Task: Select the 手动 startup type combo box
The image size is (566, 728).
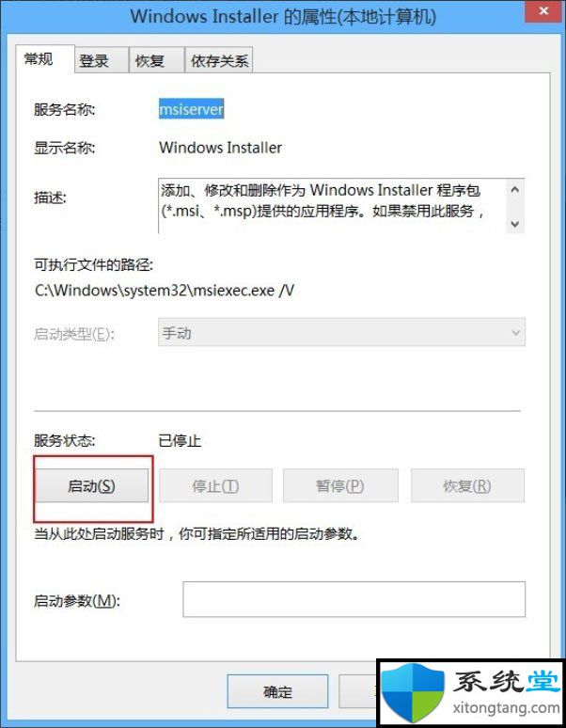Action: [x=341, y=332]
